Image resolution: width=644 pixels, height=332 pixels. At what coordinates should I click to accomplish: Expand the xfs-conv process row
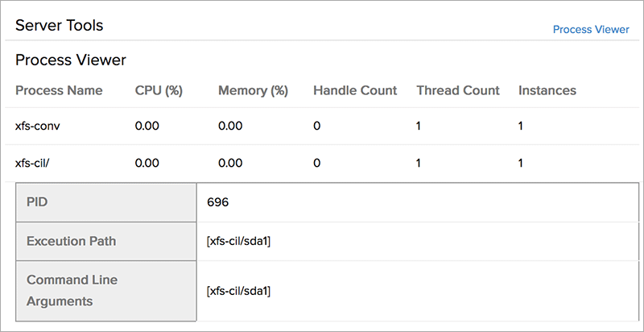click(39, 126)
